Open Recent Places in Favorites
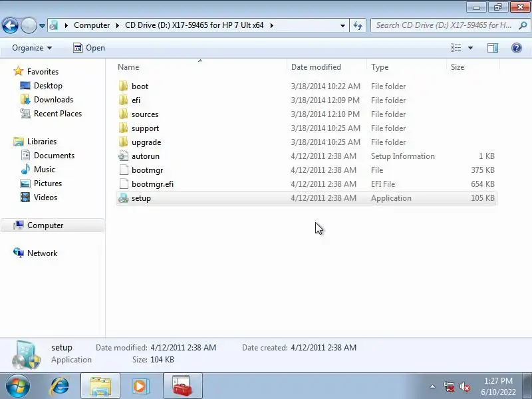 [58, 113]
